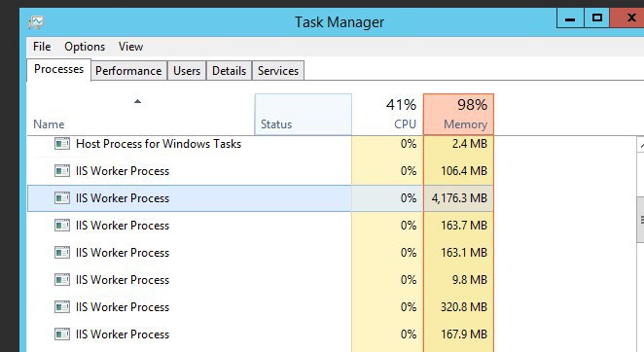
Task: Click the vertical scrollbar thumb
Action: pyautogui.click(x=640, y=220)
